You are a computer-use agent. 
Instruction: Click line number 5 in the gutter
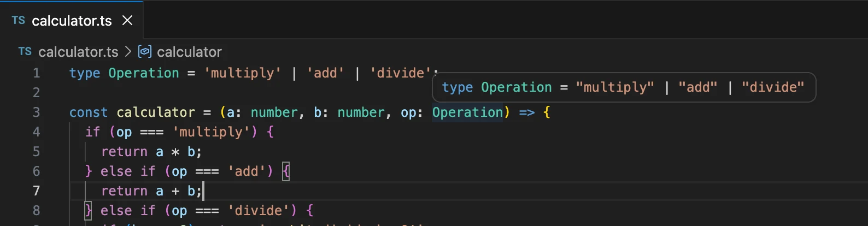pos(36,152)
